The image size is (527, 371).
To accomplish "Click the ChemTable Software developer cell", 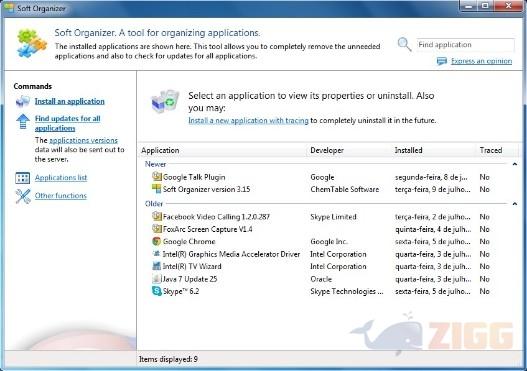I will [x=345, y=189].
